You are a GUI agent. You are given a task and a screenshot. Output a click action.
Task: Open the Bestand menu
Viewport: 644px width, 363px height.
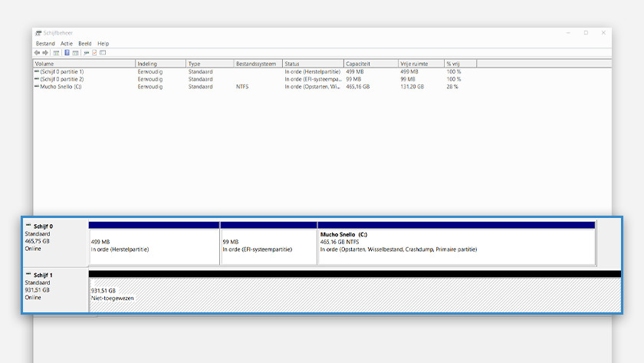[45, 44]
